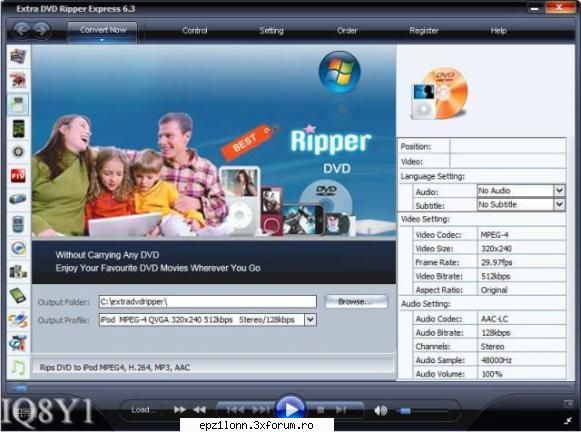Click the Video Codec value MPEG-4
This screenshot has height=432, width=581.
[x=494, y=235]
